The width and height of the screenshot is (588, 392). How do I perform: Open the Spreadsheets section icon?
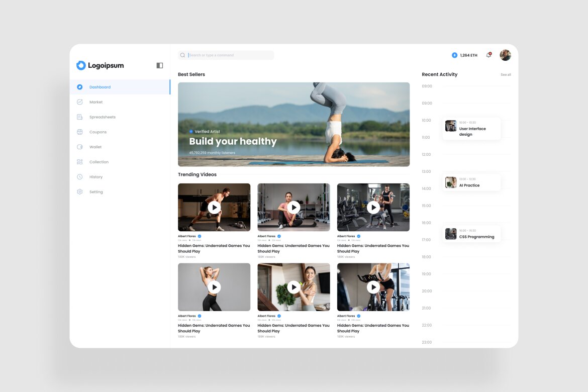pyautogui.click(x=80, y=117)
